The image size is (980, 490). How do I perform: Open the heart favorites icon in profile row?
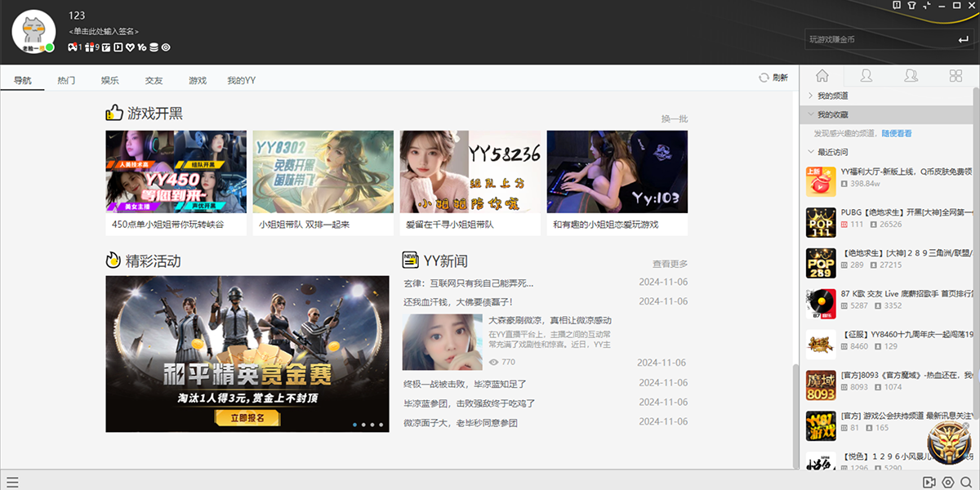coord(130,47)
